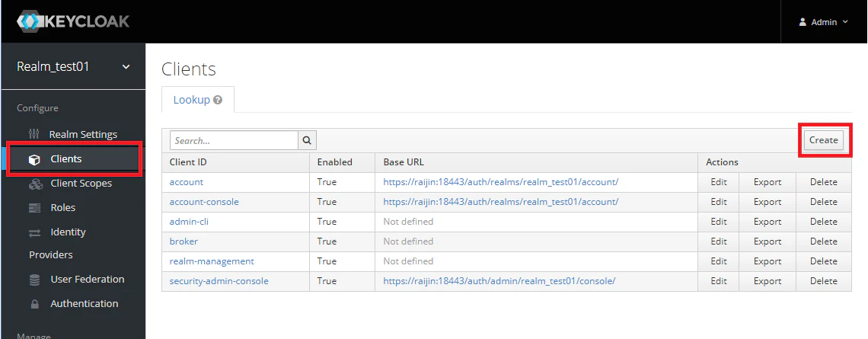Open Roles in sidebar
This screenshot has width=868, height=339.
click(62, 208)
